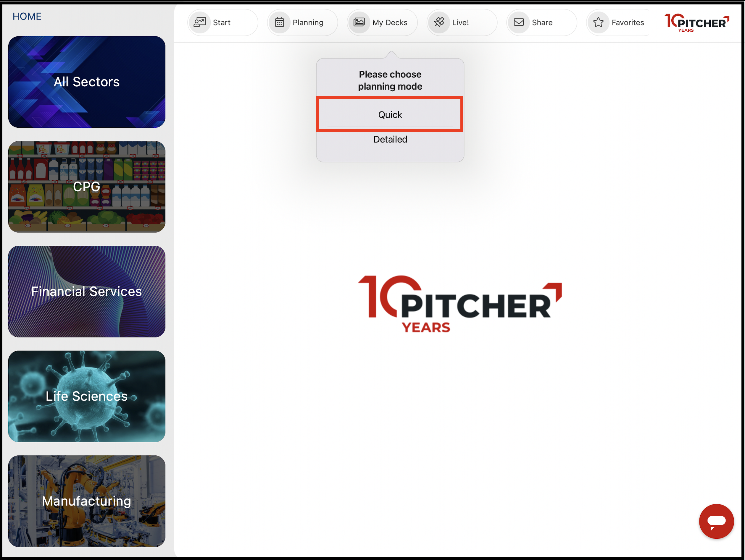Screen dimensions: 745x560
Task: Select Detailed planning mode
Action: pyautogui.click(x=390, y=139)
